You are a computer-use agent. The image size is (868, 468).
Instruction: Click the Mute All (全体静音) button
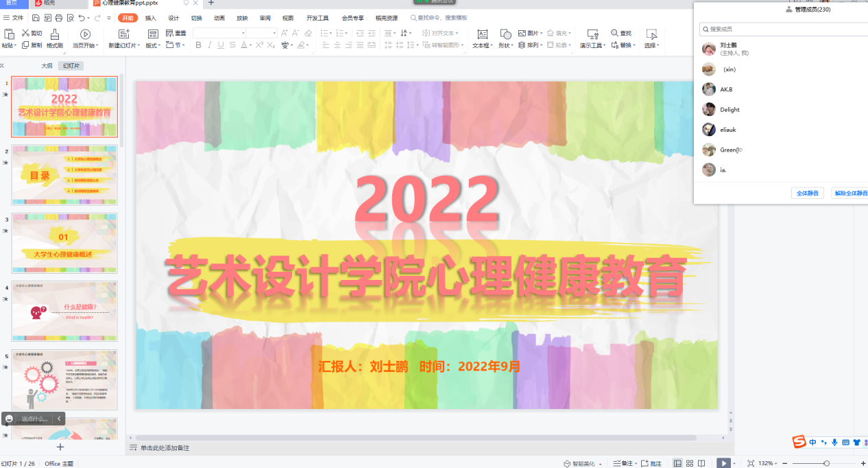pos(806,194)
